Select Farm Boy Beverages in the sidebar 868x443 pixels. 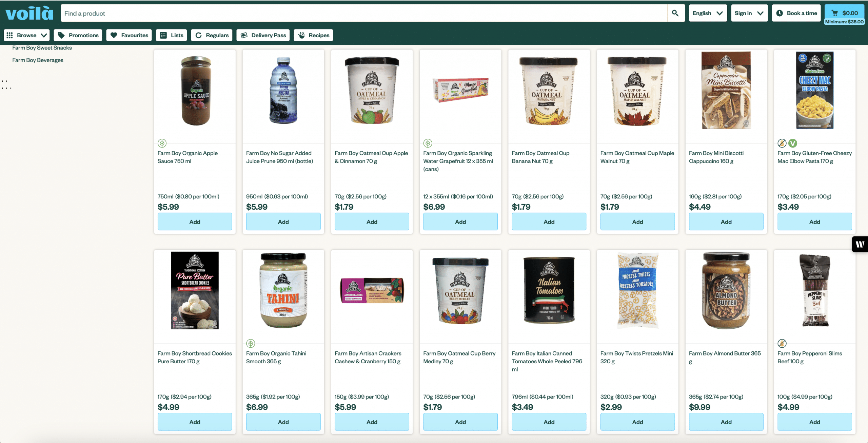click(38, 60)
